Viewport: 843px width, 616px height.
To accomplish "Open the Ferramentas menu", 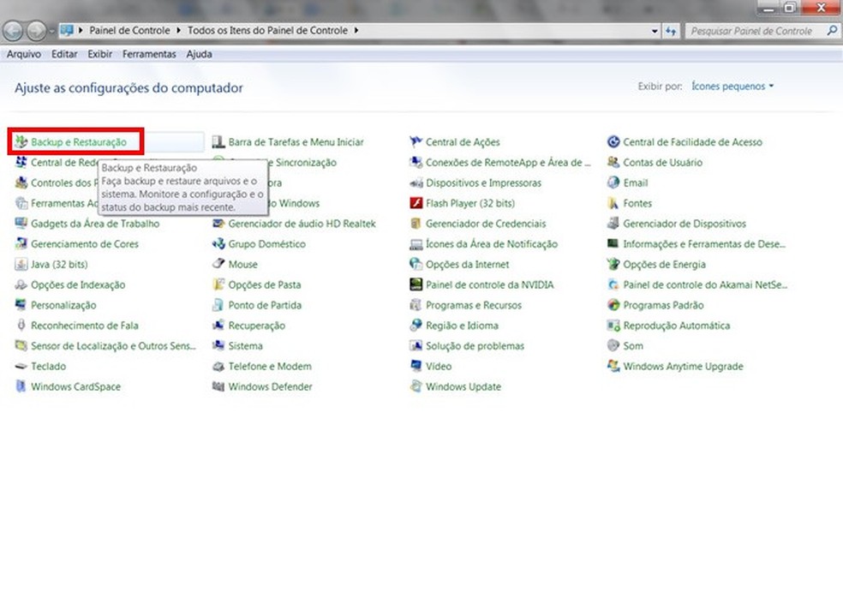I will point(149,54).
